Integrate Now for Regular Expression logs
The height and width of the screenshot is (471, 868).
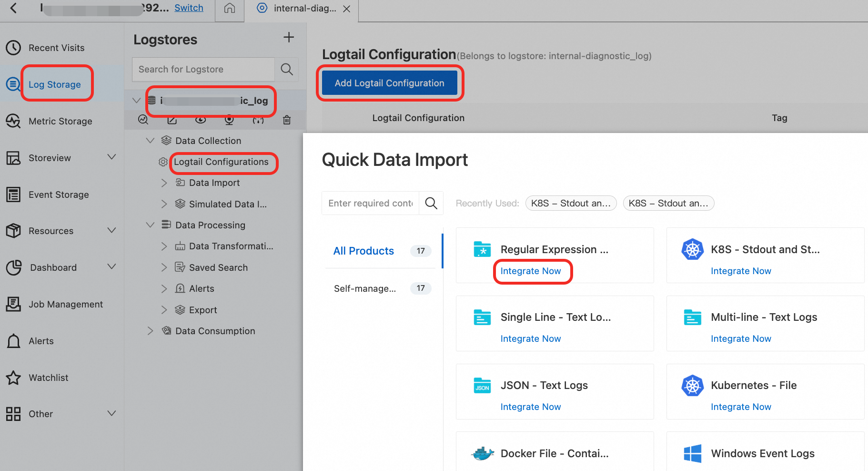pyautogui.click(x=531, y=271)
